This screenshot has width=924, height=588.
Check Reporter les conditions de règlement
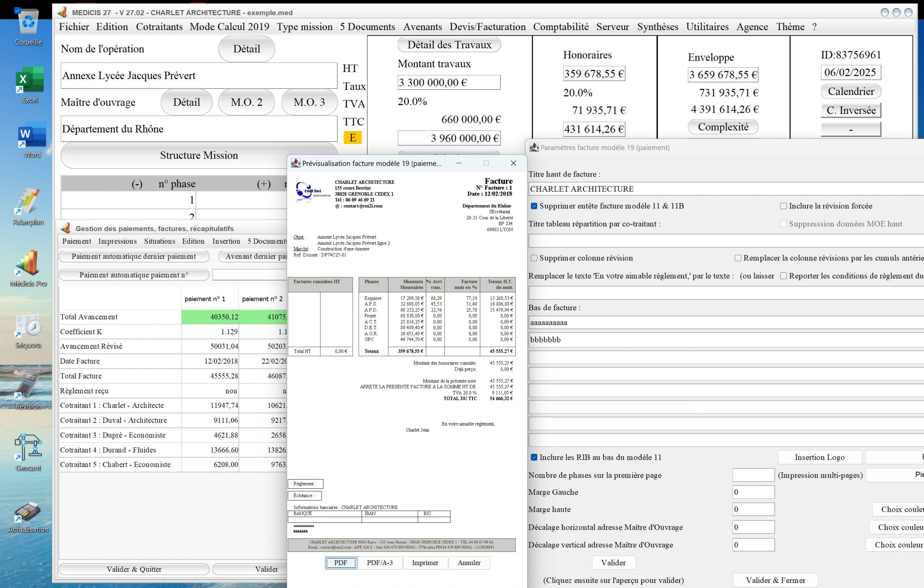783,276
